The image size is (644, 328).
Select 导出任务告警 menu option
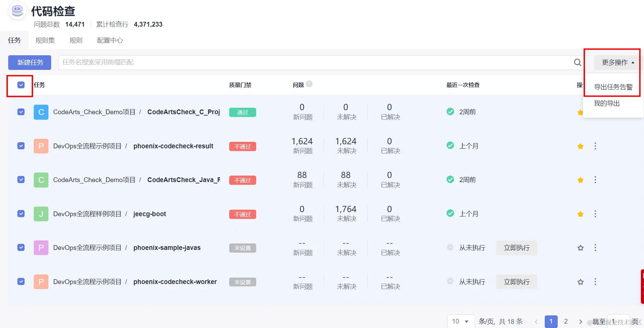tap(613, 87)
